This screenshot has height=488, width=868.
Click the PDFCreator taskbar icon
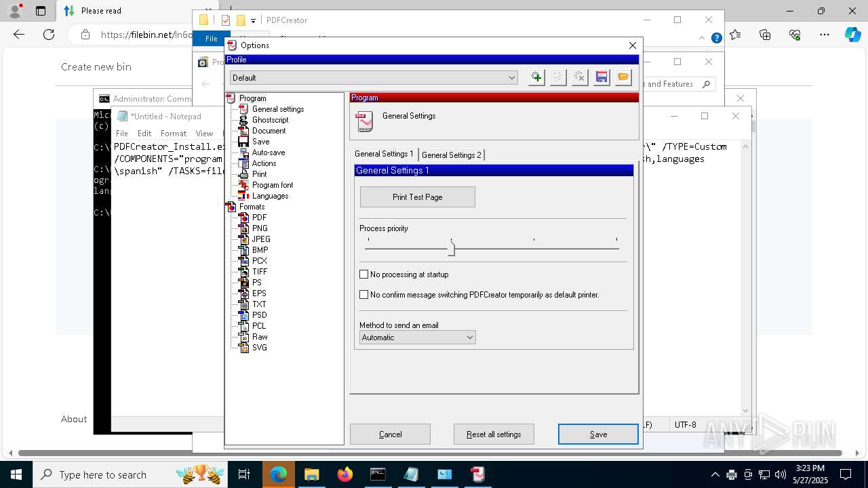point(478,474)
